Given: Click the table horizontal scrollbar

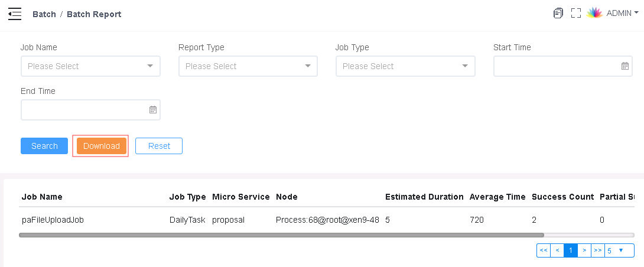Looking at the screenshot, I should 281,235.
